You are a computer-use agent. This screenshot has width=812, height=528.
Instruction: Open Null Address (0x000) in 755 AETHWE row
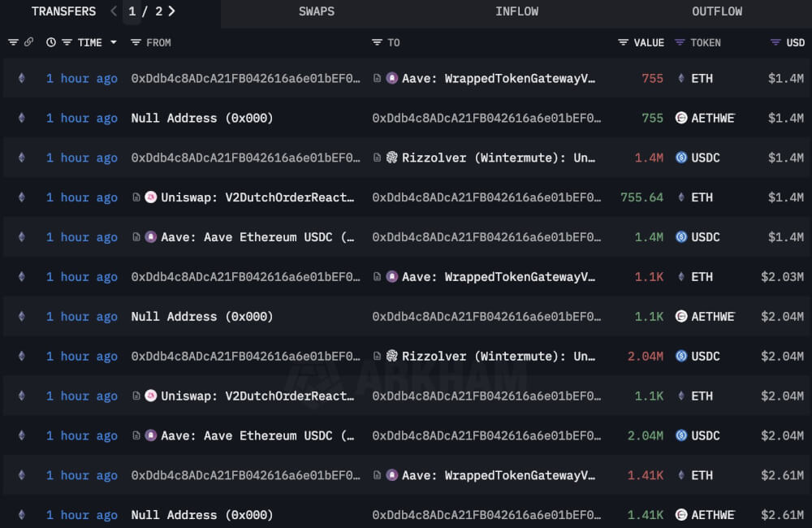point(202,118)
